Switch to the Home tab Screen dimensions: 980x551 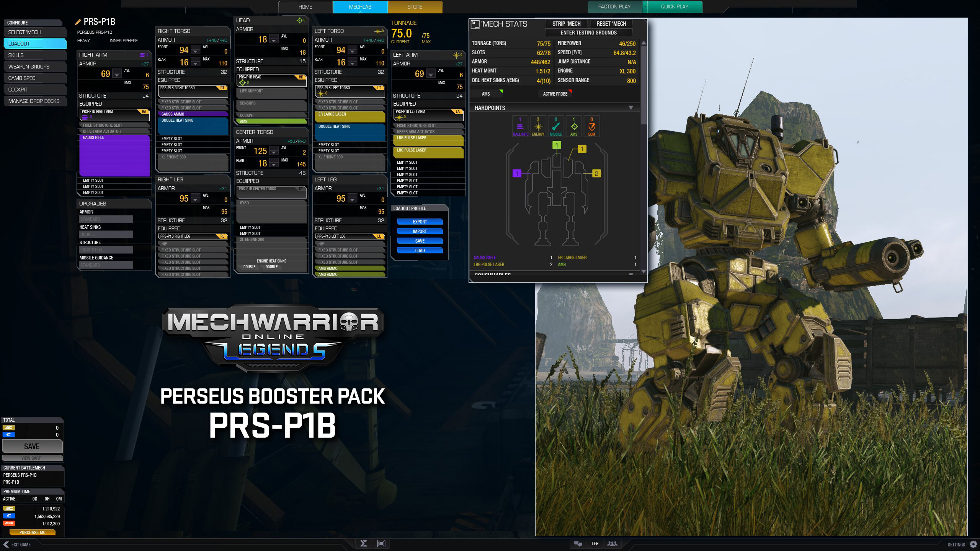(305, 7)
